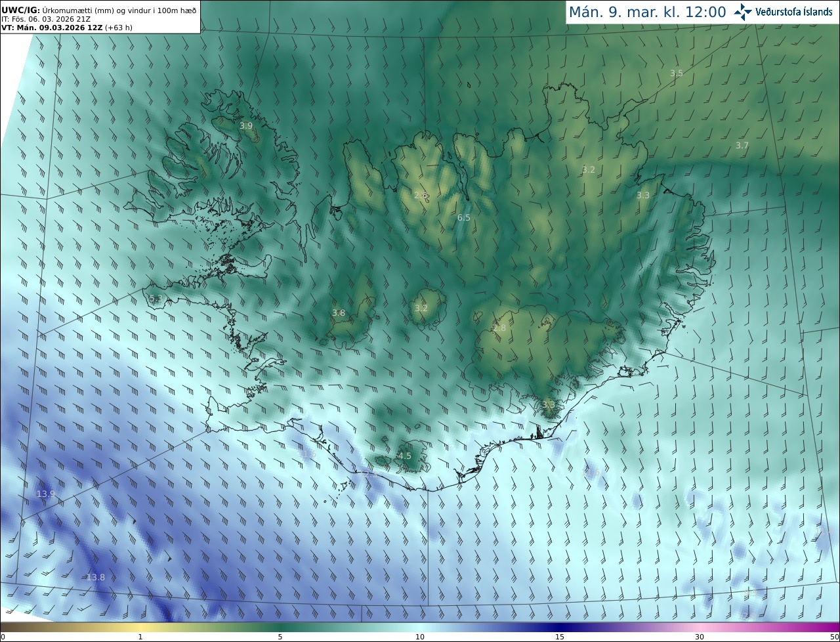The height and width of the screenshot is (642, 840).
Task: Click the 3.9 value in the Westfjords
Action: tap(246, 125)
